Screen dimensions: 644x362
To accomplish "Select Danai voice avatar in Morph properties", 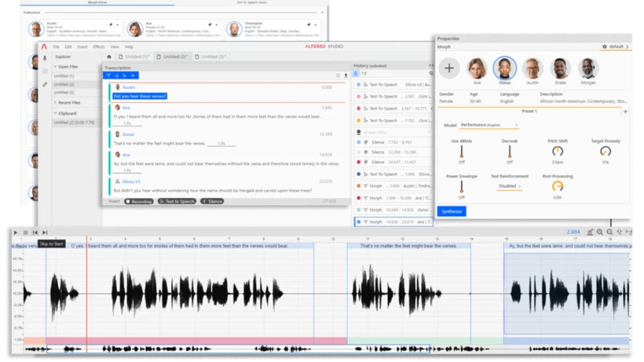I will pos(504,68).
